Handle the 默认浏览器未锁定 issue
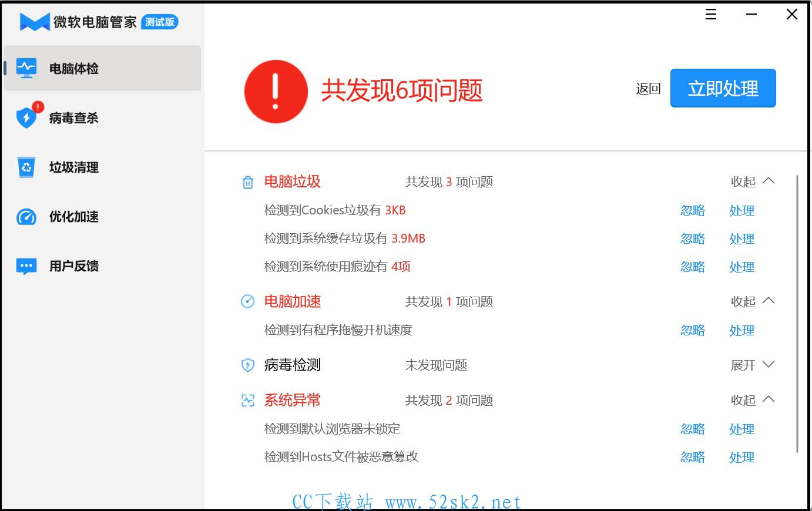Screen dimensions: 812x511 [742, 429]
